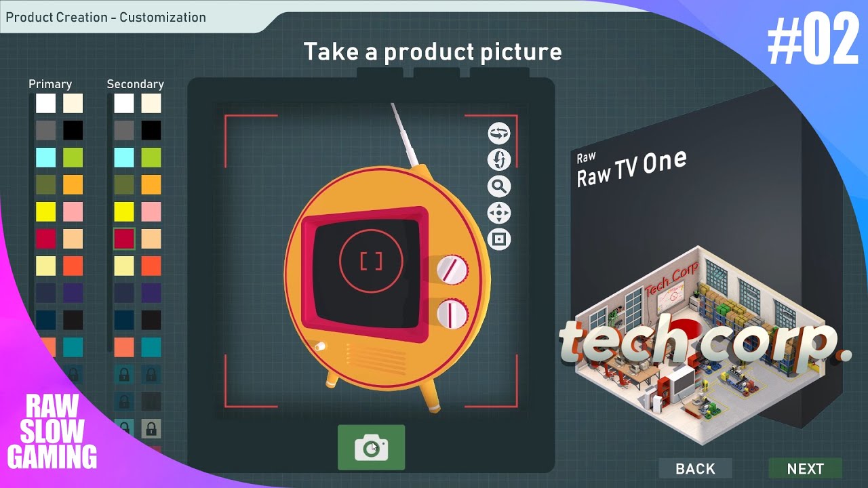The height and width of the screenshot is (488, 868).
Task: Pick white in the Secondary palette
Action: point(124,103)
